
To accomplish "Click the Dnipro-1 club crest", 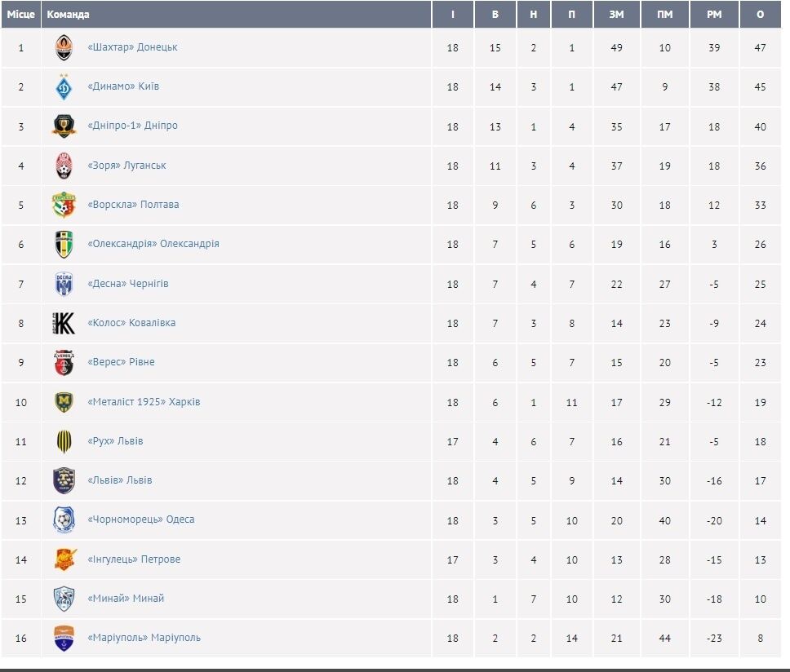I will (64, 126).
